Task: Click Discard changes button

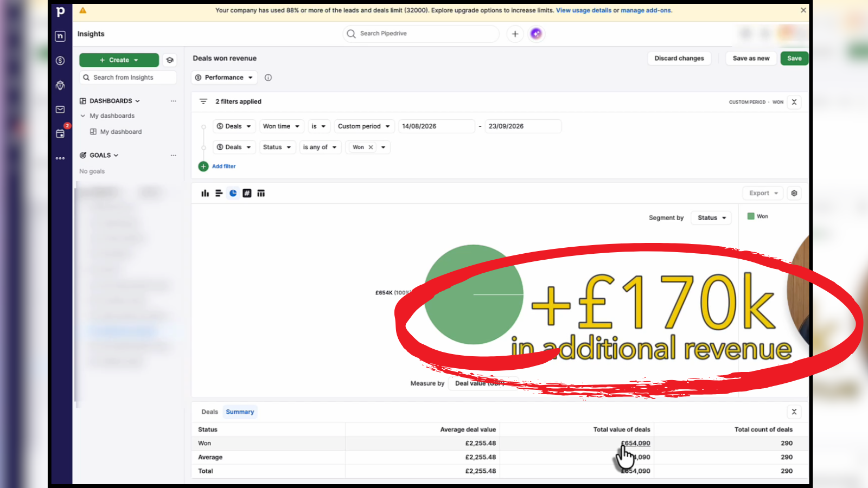Action: coord(679,59)
